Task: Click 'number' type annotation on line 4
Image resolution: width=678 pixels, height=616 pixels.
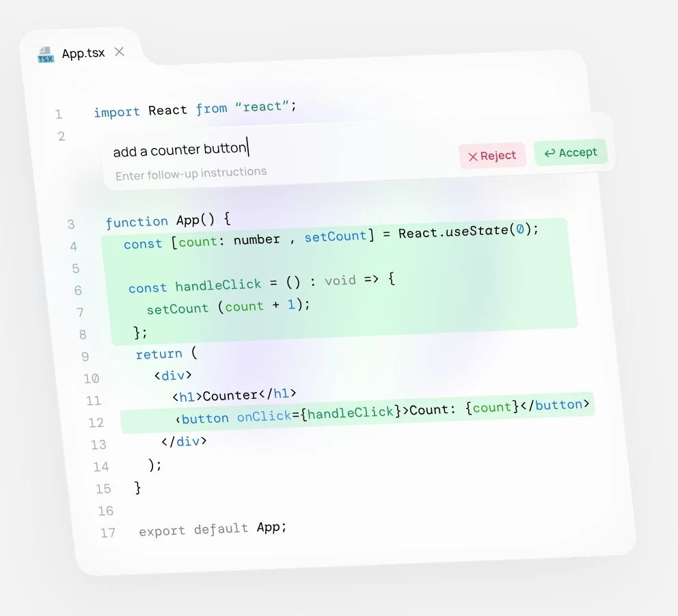Action: click(256, 239)
